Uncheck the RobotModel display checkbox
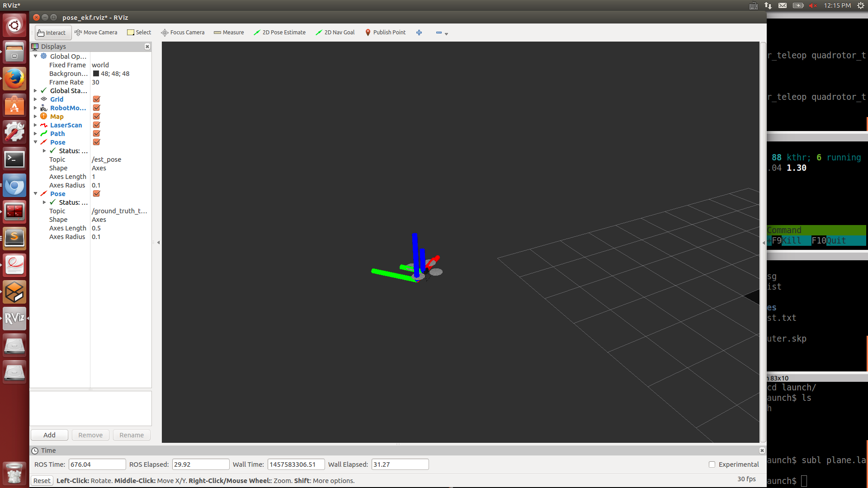This screenshot has height=488, width=868. click(96, 108)
